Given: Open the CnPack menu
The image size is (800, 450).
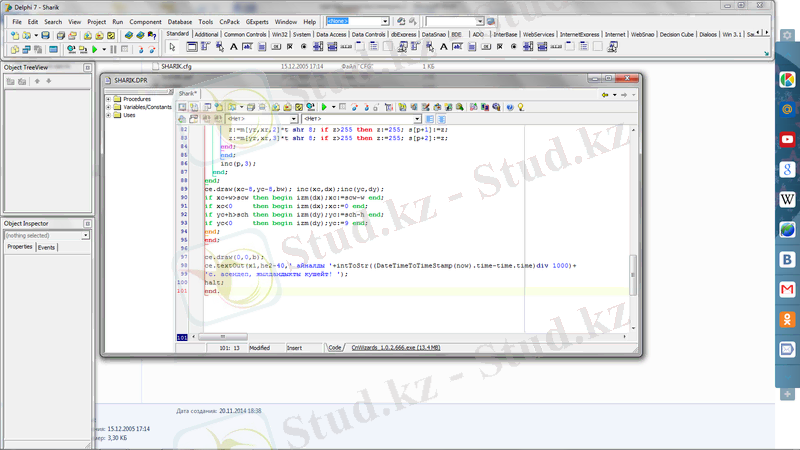Looking at the screenshot, I should click(229, 21).
